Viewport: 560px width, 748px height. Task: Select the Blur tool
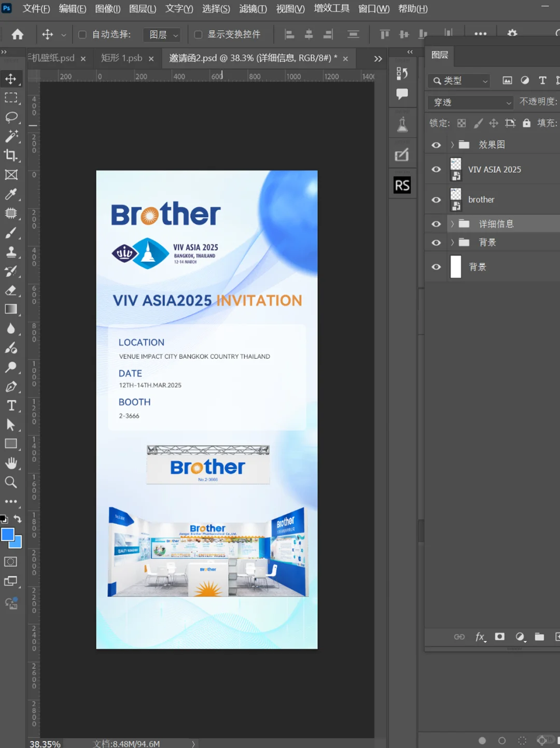(11, 329)
